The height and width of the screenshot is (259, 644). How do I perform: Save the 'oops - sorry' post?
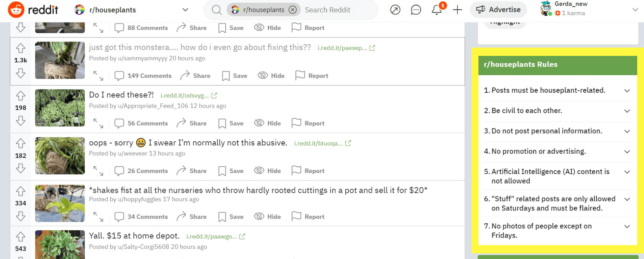coord(231,171)
